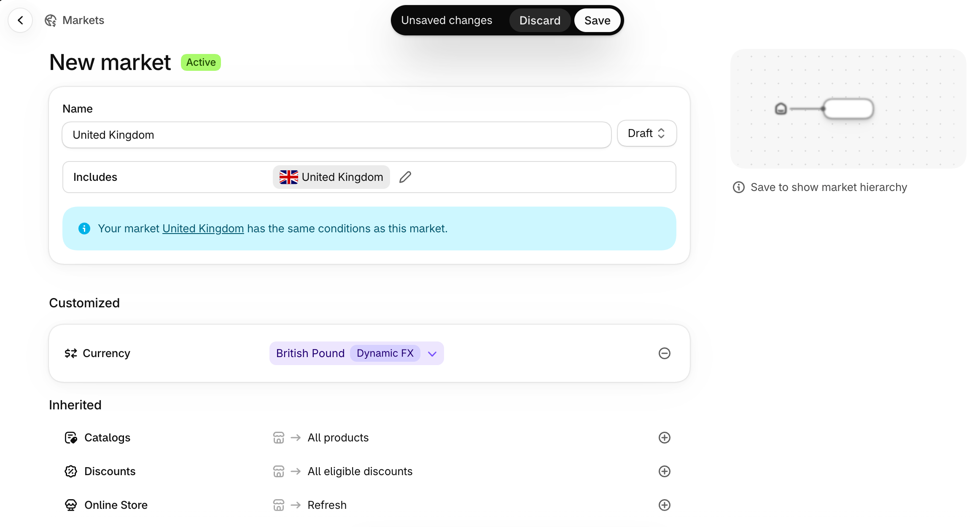Click the Includes label
This screenshot has width=980, height=527.
coord(95,177)
